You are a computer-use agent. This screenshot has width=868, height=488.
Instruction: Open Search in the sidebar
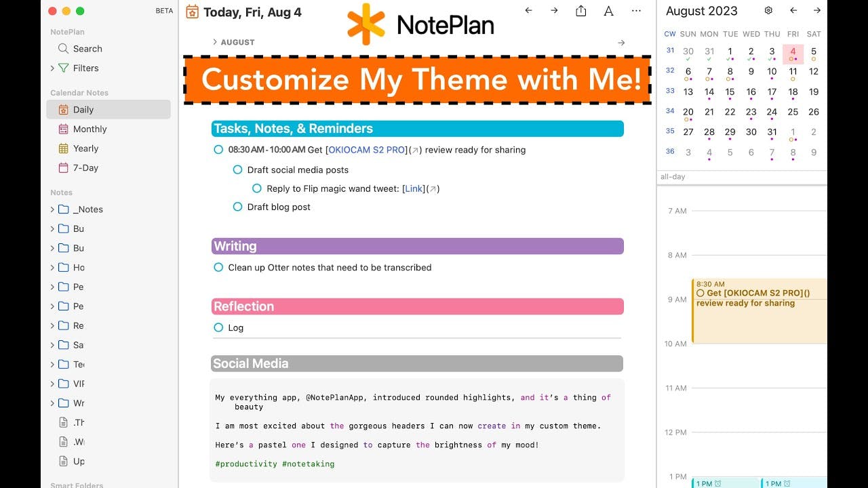click(108, 49)
